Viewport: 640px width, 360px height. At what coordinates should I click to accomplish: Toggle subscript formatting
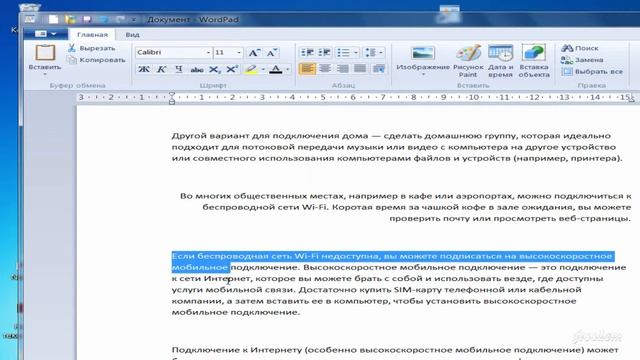coord(214,69)
